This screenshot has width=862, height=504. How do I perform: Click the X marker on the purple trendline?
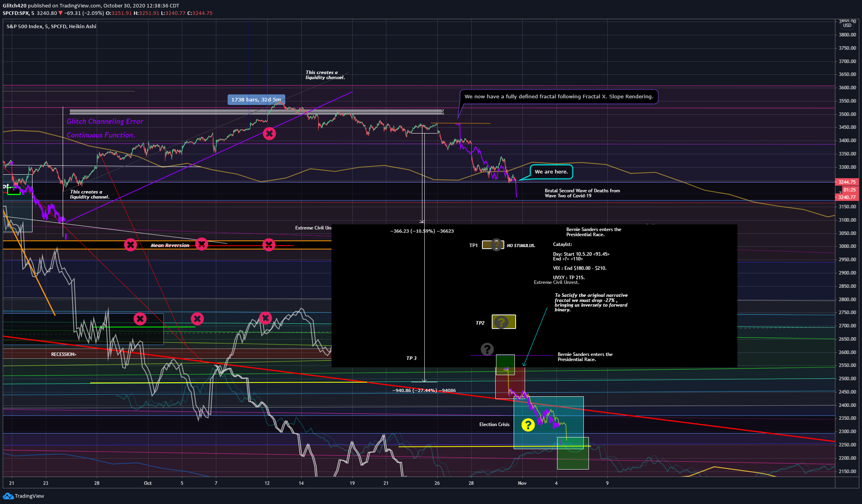[x=269, y=134]
